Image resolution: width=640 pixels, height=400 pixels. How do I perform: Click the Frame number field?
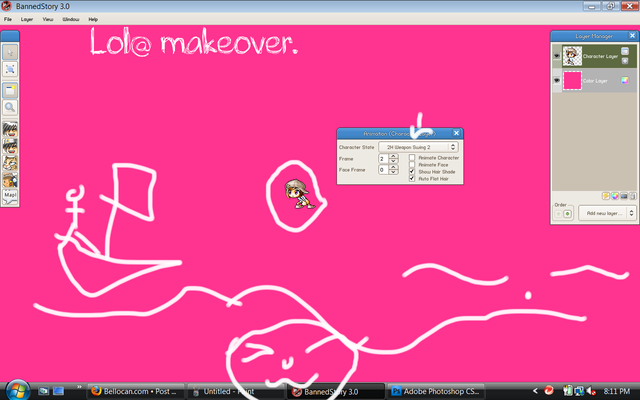tap(383, 158)
